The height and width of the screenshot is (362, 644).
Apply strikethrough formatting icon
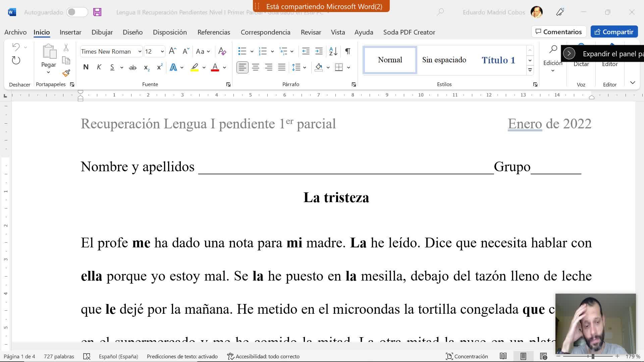133,67
